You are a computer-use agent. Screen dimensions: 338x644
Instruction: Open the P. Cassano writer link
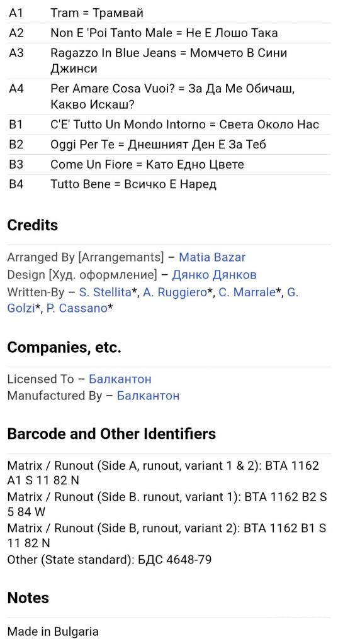(77, 308)
